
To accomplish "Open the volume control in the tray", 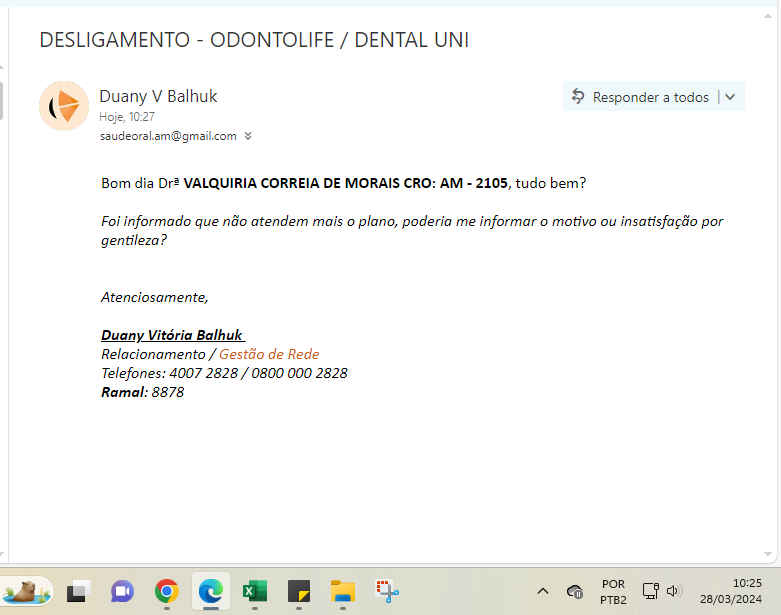I will tap(673, 591).
